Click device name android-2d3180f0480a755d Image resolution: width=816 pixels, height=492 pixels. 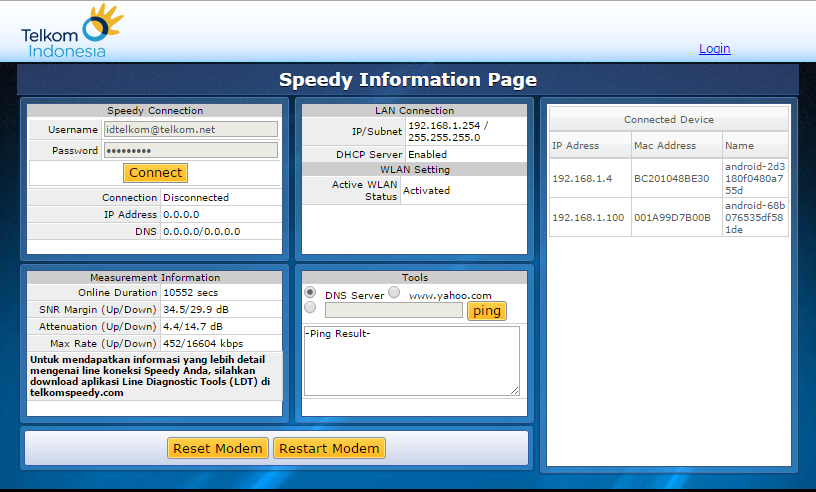tap(755, 179)
